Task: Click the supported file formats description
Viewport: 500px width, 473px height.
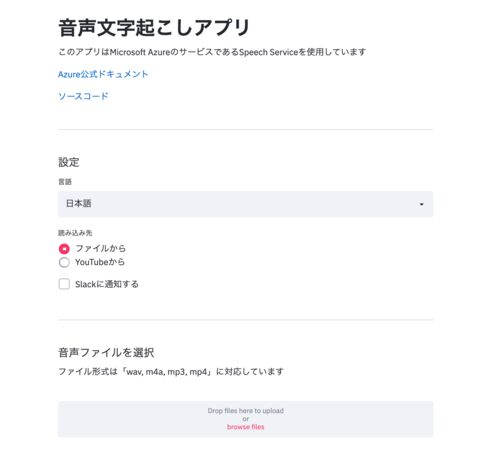Action: pyautogui.click(x=171, y=371)
